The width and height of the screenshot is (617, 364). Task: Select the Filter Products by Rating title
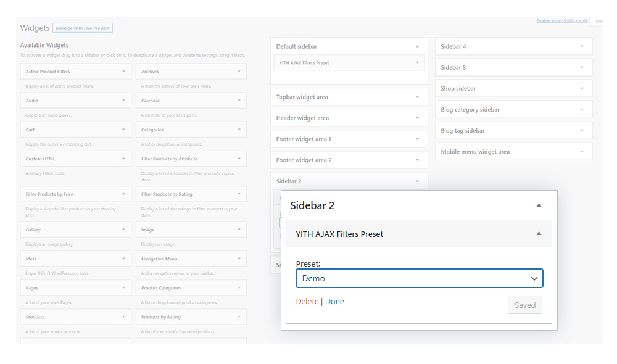[x=167, y=194]
